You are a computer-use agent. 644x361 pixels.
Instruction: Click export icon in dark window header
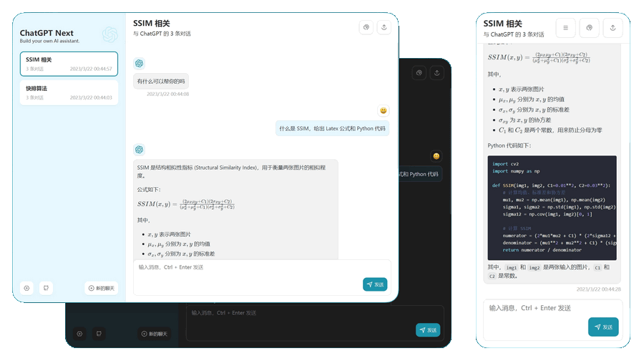coord(436,72)
